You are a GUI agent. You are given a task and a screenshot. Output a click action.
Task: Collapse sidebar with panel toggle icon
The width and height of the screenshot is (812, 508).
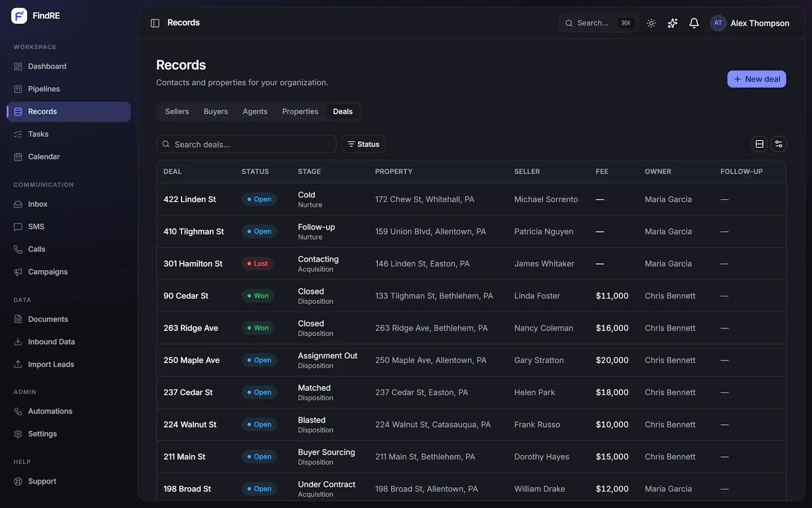[x=155, y=23]
